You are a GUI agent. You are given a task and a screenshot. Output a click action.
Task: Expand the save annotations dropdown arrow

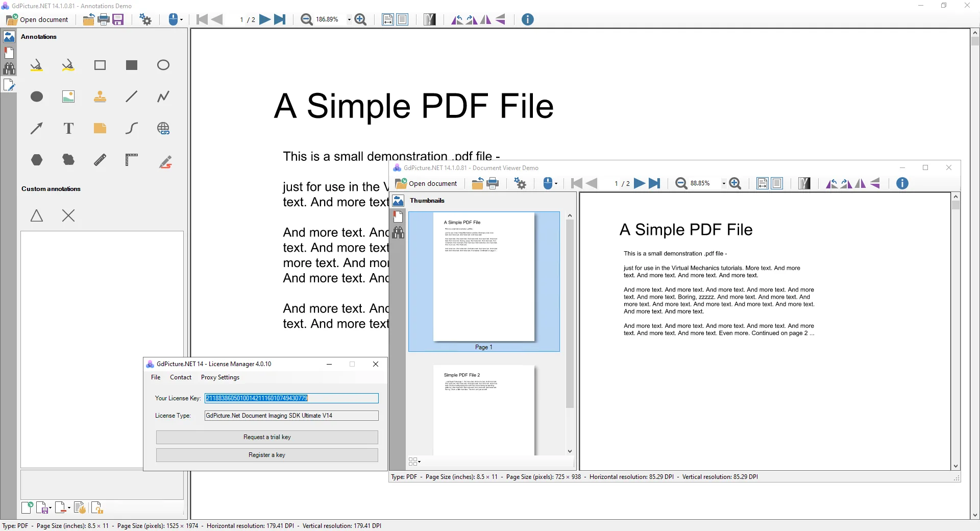(50, 508)
